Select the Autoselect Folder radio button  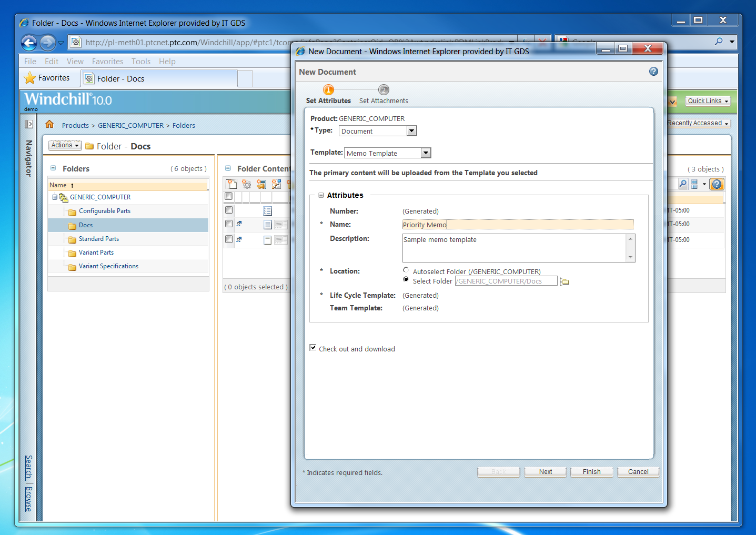coord(406,270)
